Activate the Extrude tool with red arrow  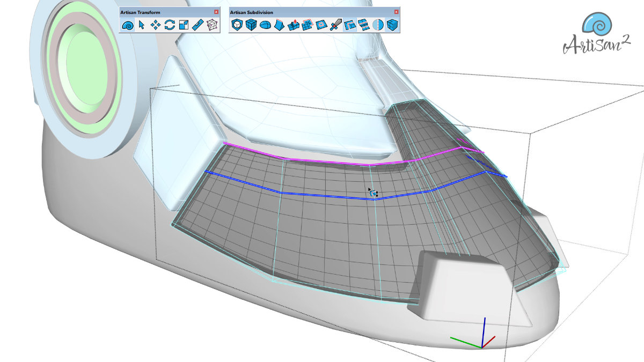[x=293, y=25]
